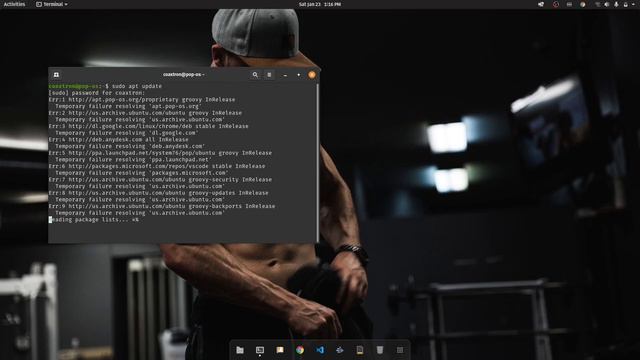Switch to Terminal in the dock
Viewport: 640px width, 360px height.
(x=260, y=350)
